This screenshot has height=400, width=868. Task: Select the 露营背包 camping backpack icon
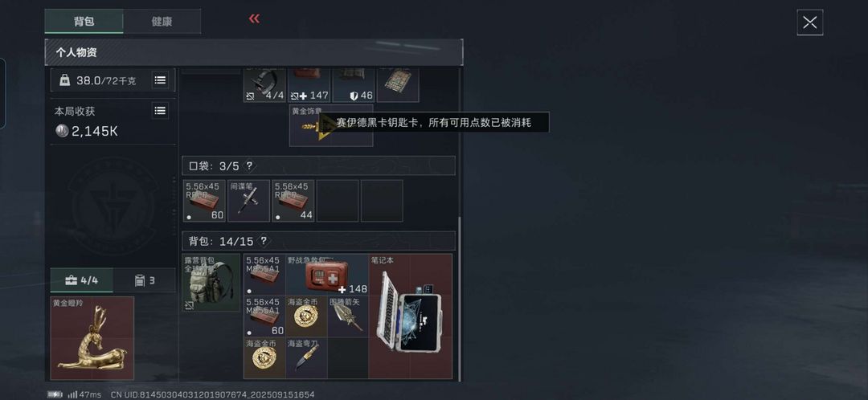(x=211, y=283)
